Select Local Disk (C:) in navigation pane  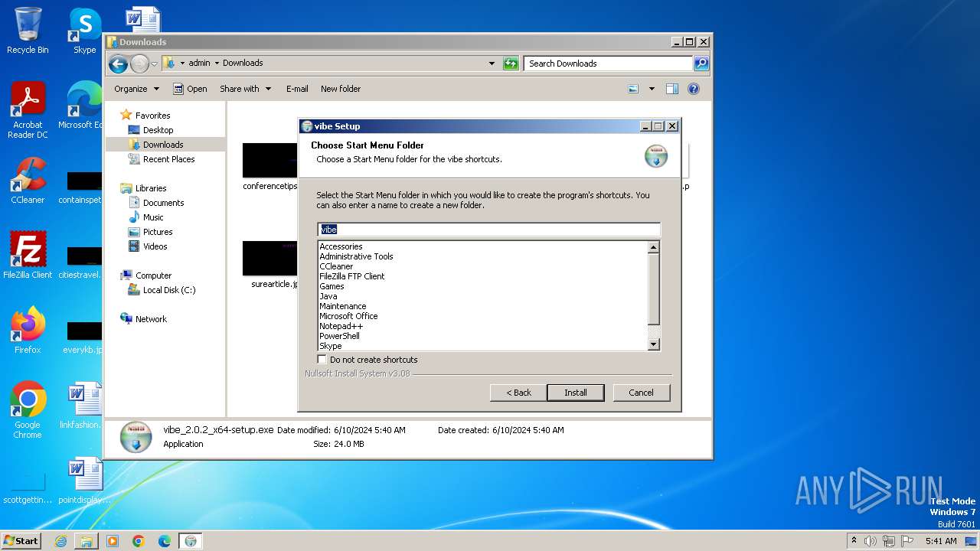[169, 290]
